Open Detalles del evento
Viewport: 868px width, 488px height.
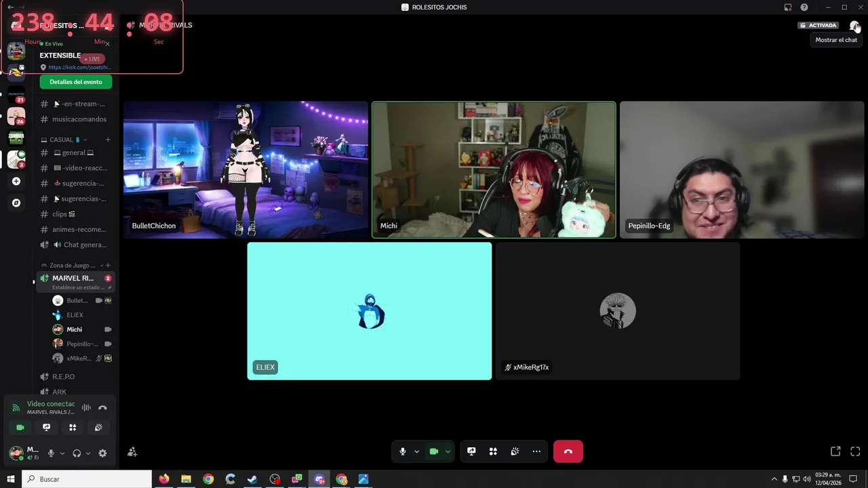coord(76,82)
